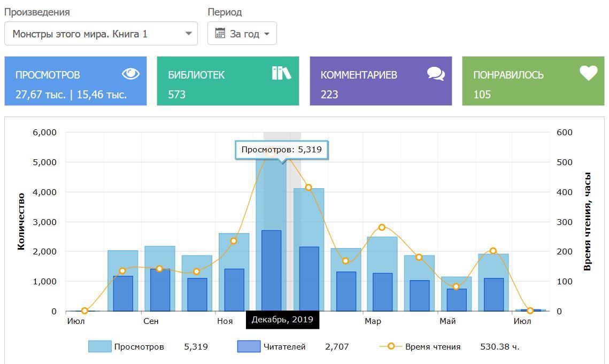Click the heart icon on the Понравилось card
The height and width of the screenshot is (364, 609).
click(588, 73)
